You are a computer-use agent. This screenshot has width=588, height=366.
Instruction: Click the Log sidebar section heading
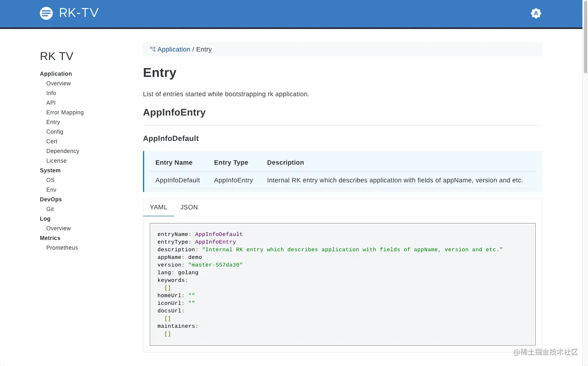coord(45,219)
